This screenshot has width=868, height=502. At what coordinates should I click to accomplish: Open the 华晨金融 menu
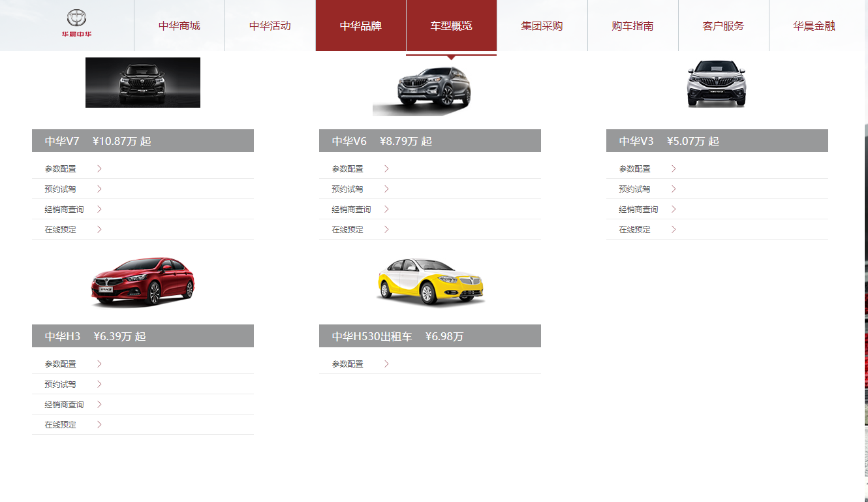coord(814,26)
